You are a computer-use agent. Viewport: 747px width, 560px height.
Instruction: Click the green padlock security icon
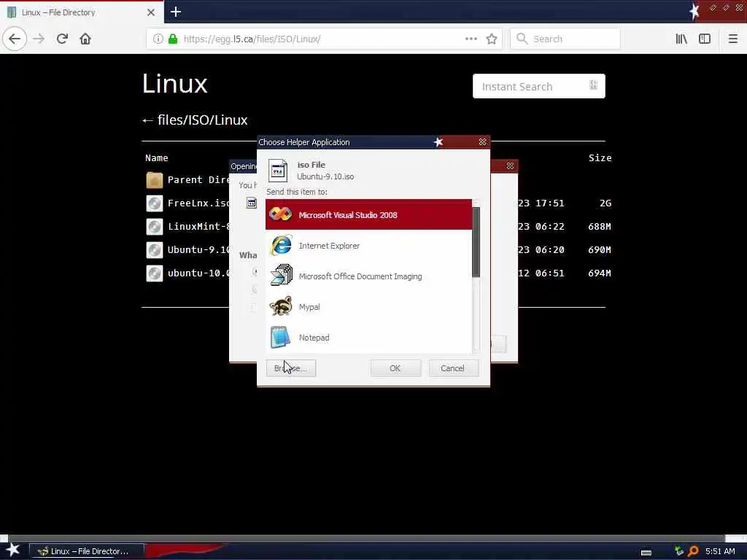click(173, 39)
